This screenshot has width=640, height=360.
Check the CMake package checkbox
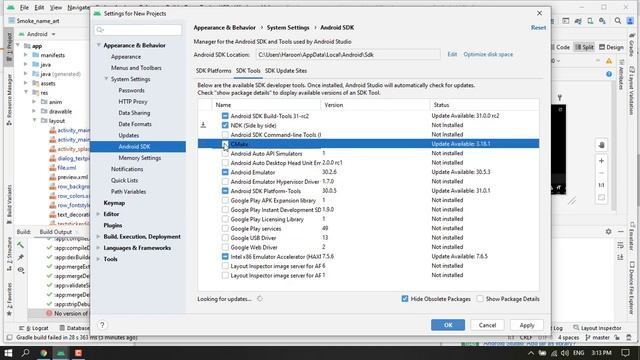(225, 144)
